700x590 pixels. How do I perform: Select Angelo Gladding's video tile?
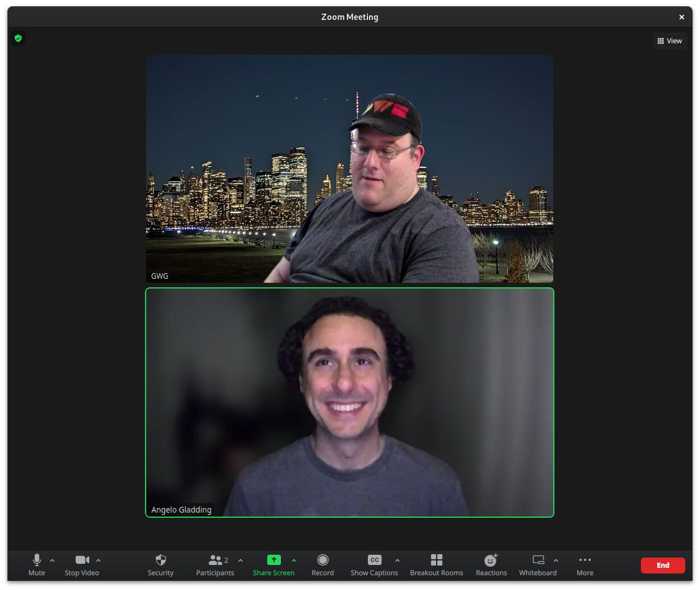[x=350, y=402]
